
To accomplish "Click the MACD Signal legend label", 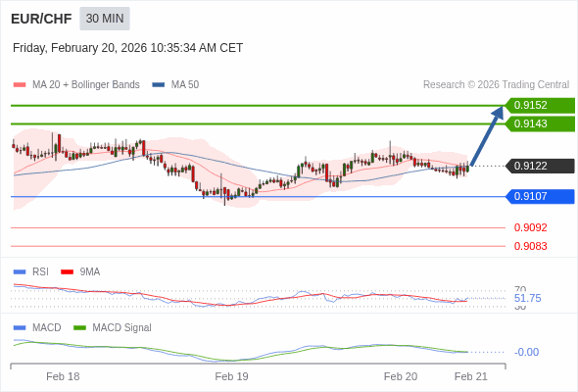I will coord(122,328).
